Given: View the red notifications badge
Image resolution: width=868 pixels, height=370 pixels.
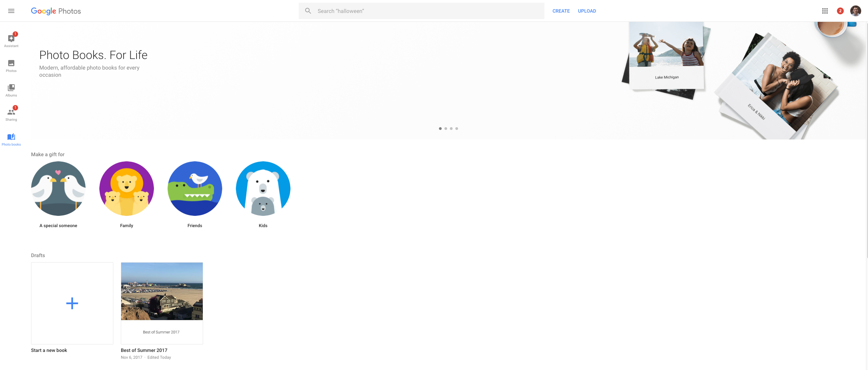Looking at the screenshot, I should [x=840, y=11].
